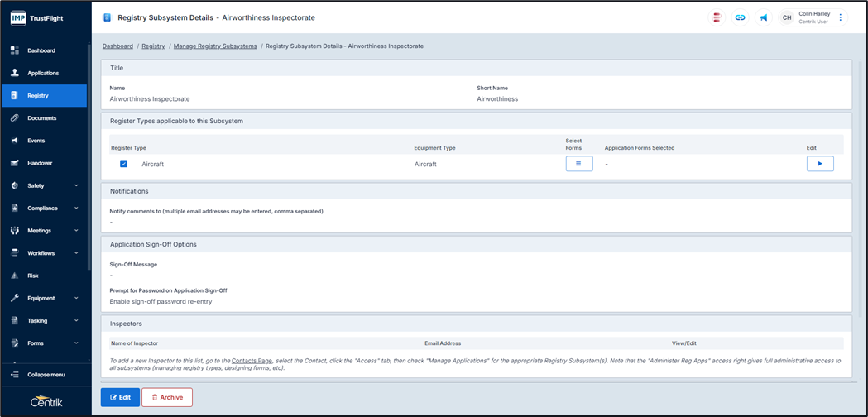This screenshot has width=868, height=417.
Task: Click the blue Edit button
Action: click(x=120, y=397)
